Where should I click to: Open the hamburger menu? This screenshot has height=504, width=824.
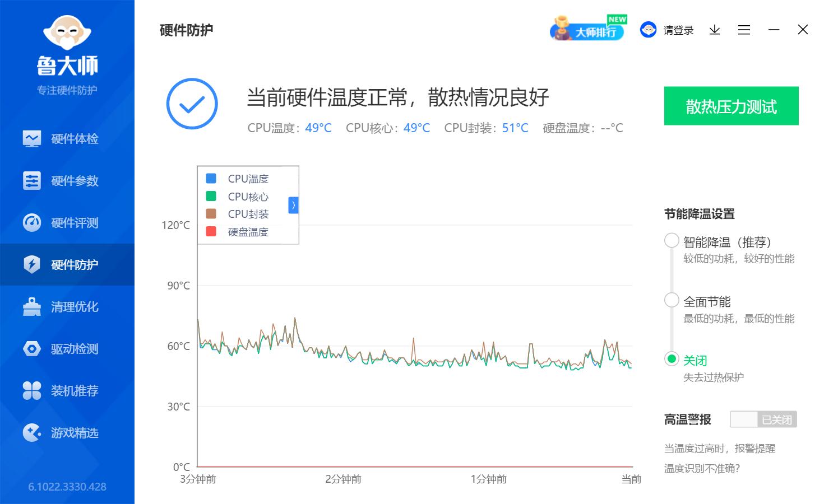(744, 30)
